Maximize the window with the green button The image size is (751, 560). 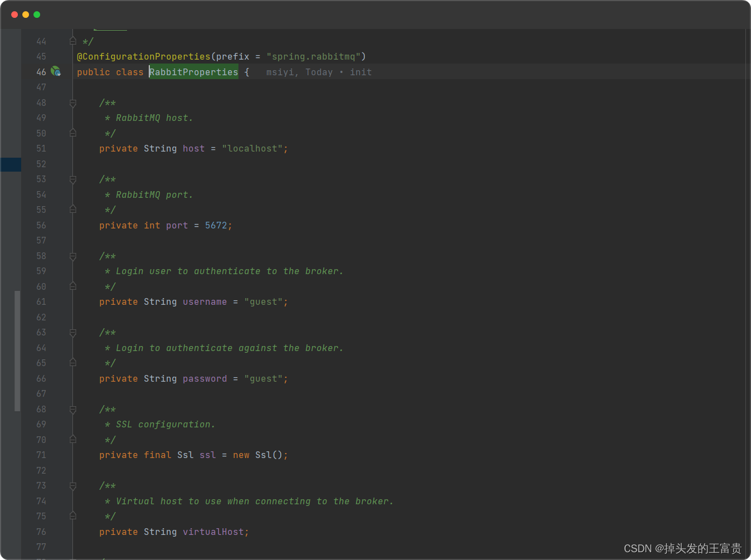(x=37, y=14)
